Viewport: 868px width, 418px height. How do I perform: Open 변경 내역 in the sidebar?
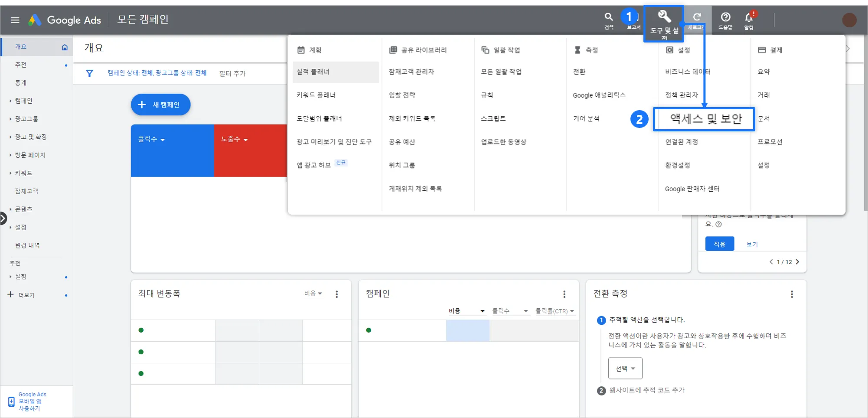[x=27, y=245]
